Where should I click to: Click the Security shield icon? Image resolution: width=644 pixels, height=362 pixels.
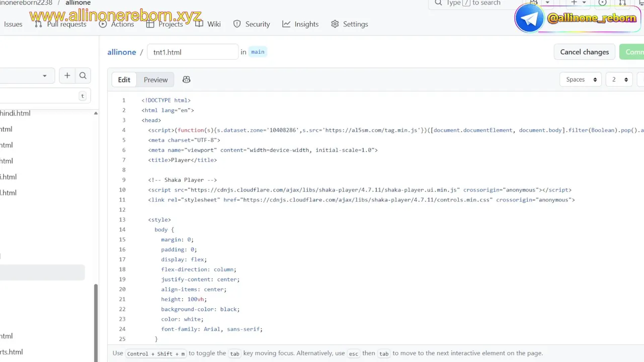tap(237, 24)
